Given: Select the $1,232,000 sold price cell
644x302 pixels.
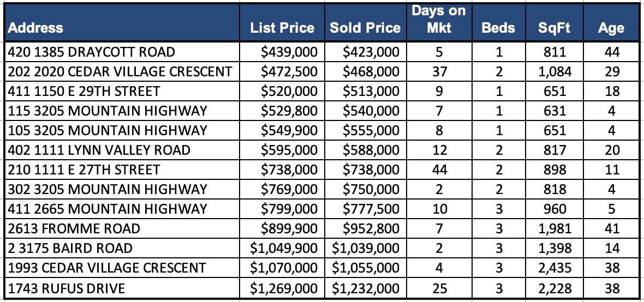Looking at the screenshot, I should (x=366, y=287).
